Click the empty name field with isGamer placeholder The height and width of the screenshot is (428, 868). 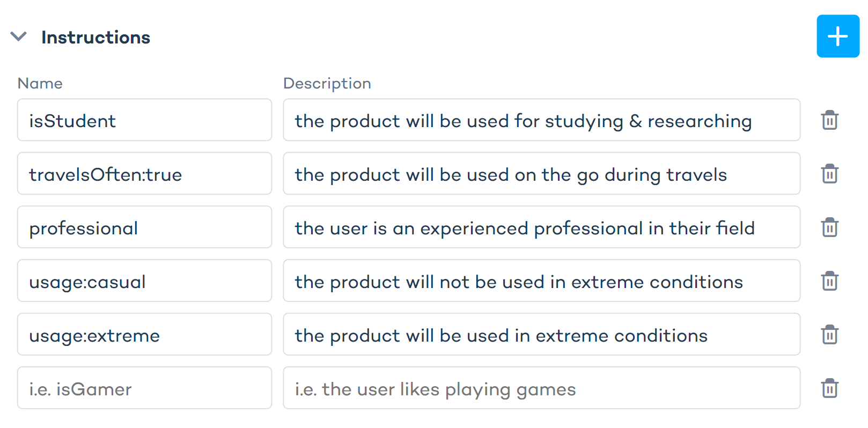tap(144, 388)
